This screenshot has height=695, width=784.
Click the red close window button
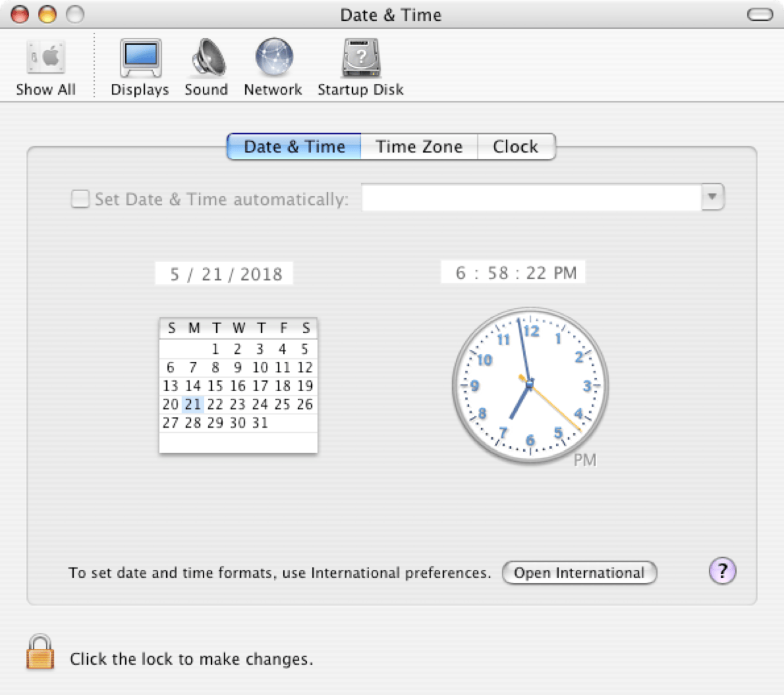pos(20,14)
